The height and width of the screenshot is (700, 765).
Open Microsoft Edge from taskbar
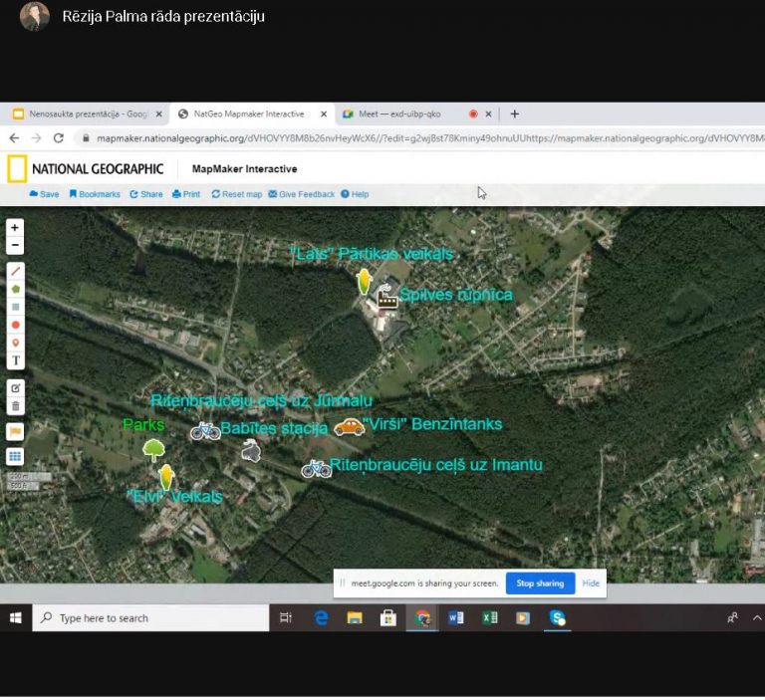coord(321,618)
